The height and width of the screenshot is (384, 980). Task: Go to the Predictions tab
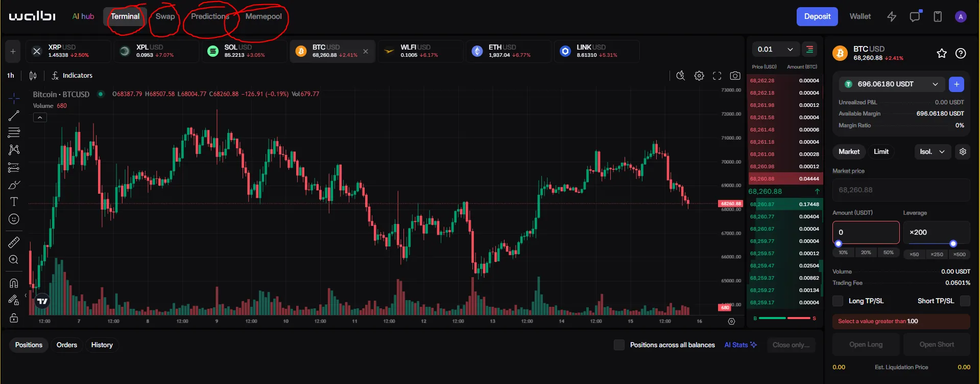point(210,16)
